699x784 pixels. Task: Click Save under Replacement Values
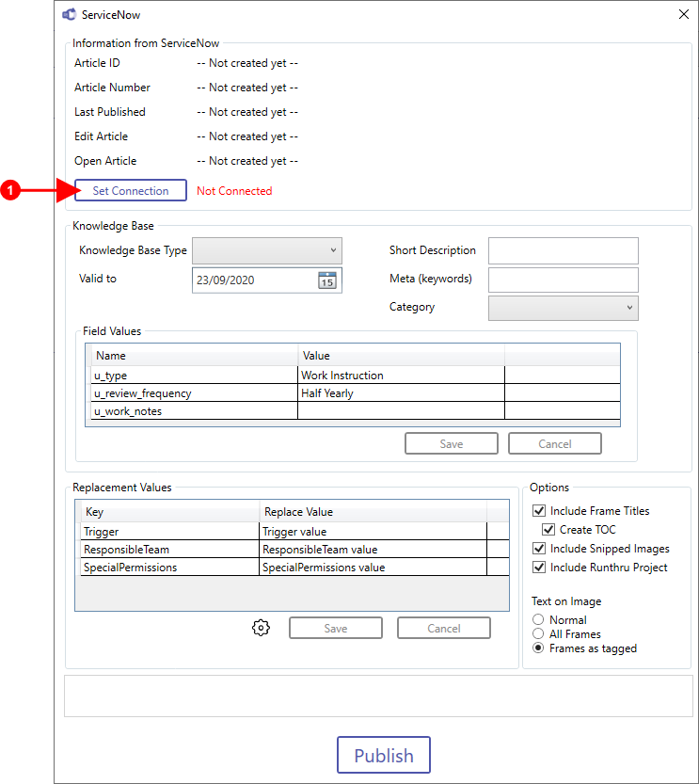point(335,628)
